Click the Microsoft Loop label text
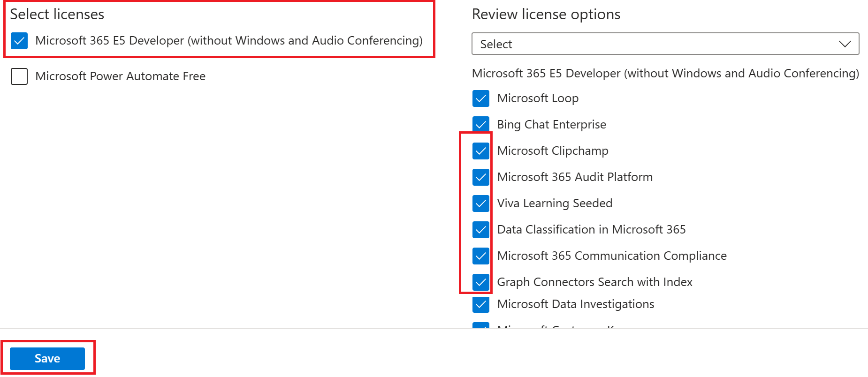The height and width of the screenshot is (377, 868). tap(537, 98)
